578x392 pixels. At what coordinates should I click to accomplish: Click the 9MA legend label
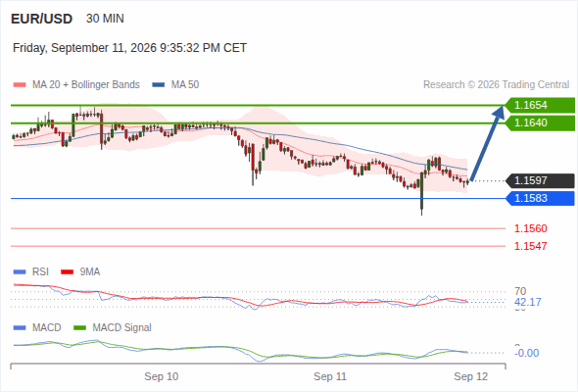[x=90, y=272]
